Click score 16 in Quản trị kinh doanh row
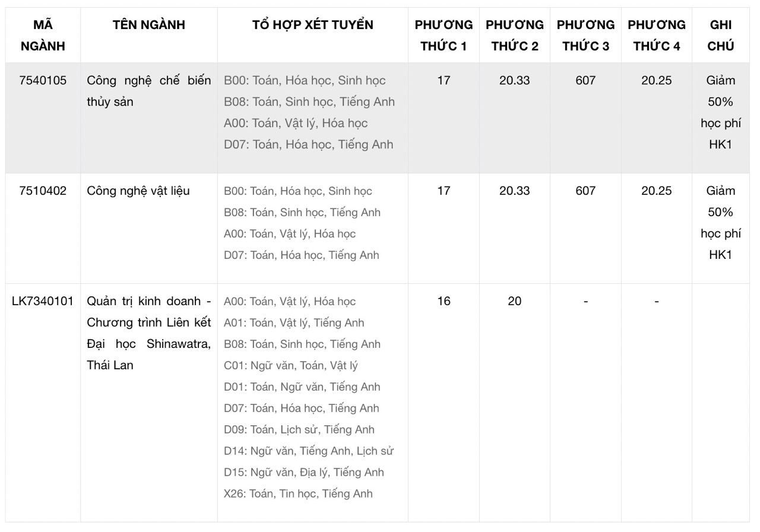 [444, 301]
